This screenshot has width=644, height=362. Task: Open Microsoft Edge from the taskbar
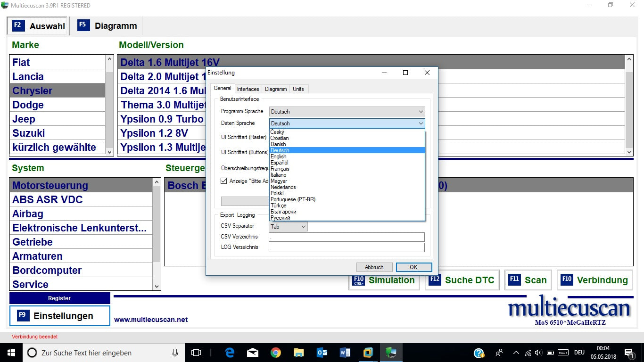point(230,353)
